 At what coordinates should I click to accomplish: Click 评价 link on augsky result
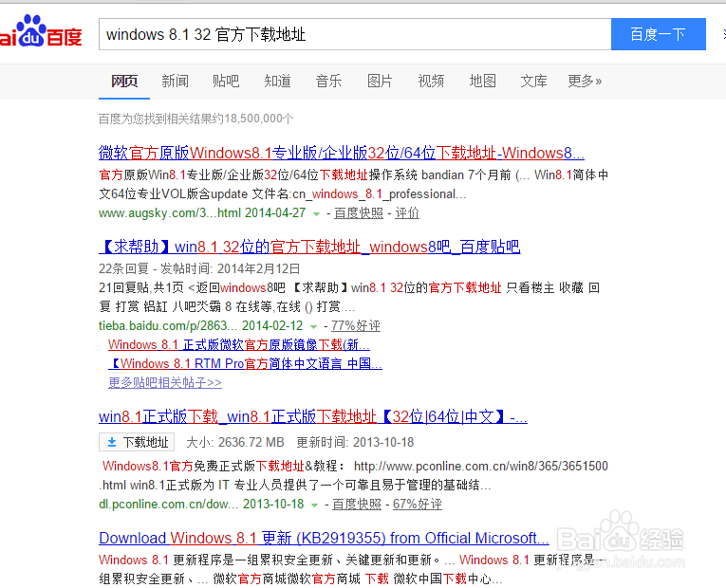point(407,212)
